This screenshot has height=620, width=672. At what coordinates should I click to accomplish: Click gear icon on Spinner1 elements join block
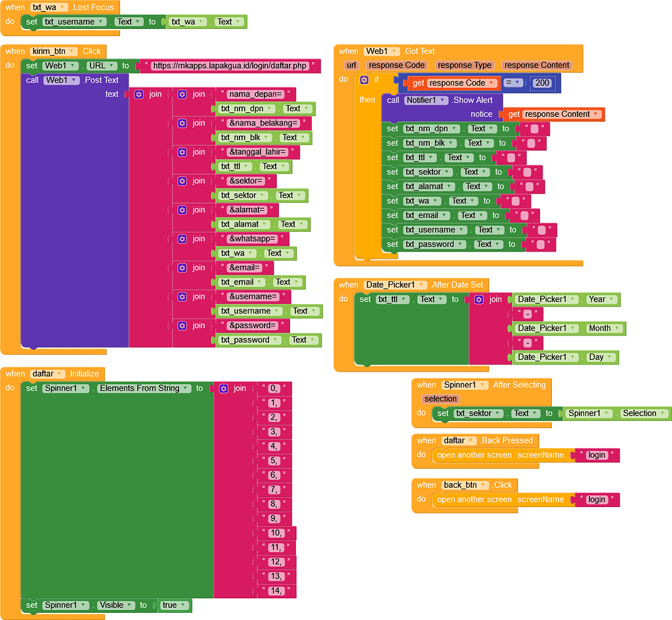tap(224, 389)
